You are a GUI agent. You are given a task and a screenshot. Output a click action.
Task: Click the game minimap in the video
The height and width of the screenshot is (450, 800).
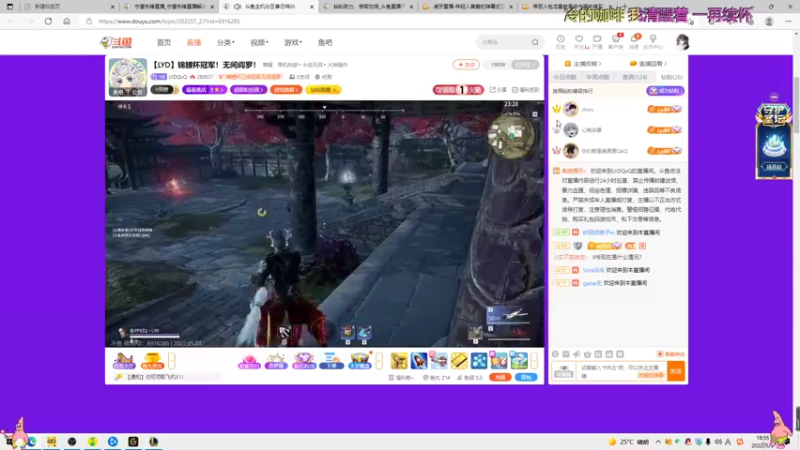(x=511, y=136)
